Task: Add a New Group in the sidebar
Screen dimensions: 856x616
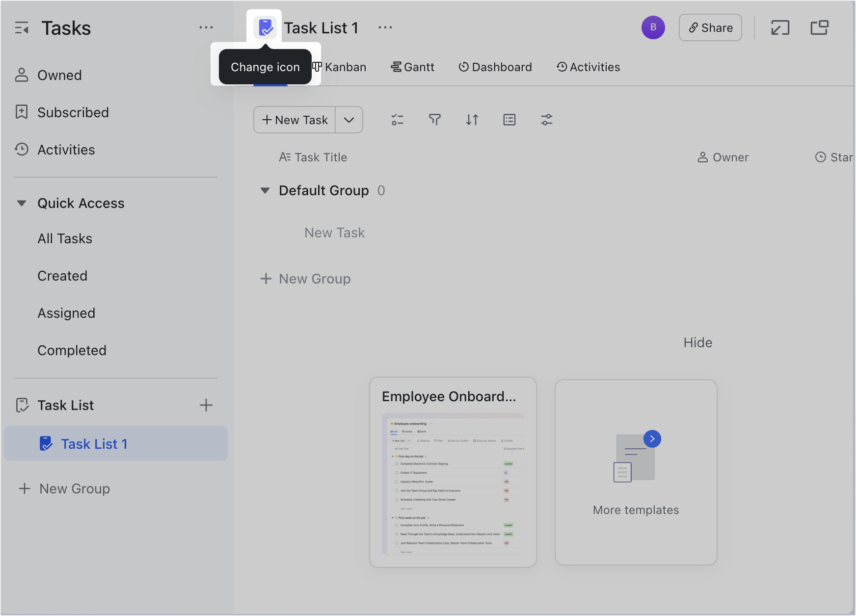Action: 64,488
